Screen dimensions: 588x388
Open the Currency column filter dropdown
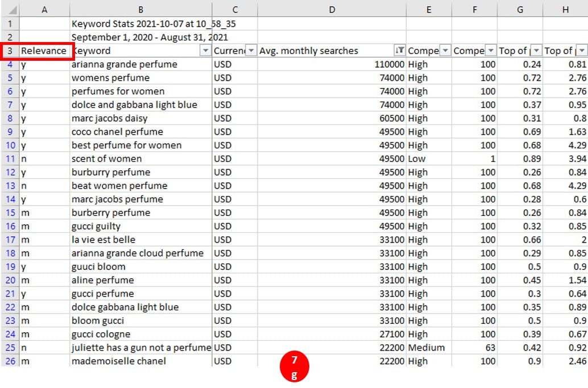251,51
